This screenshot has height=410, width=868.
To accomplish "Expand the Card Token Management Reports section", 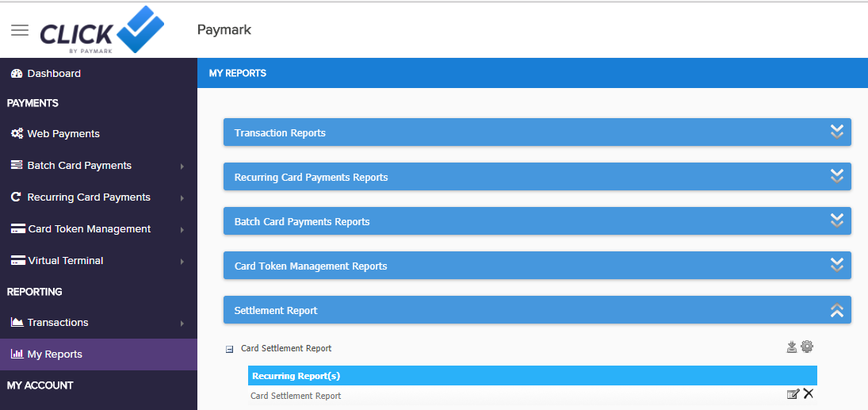I will pos(537,266).
